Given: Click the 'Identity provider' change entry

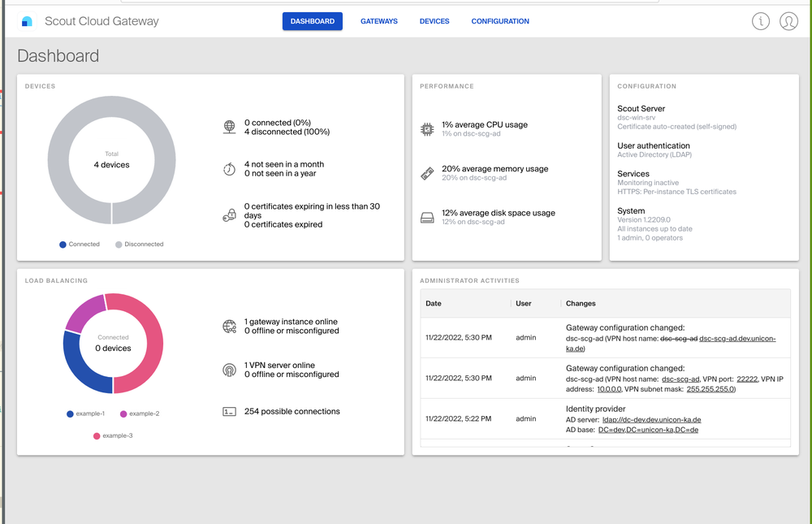Looking at the screenshot, I should pos(595,409).
